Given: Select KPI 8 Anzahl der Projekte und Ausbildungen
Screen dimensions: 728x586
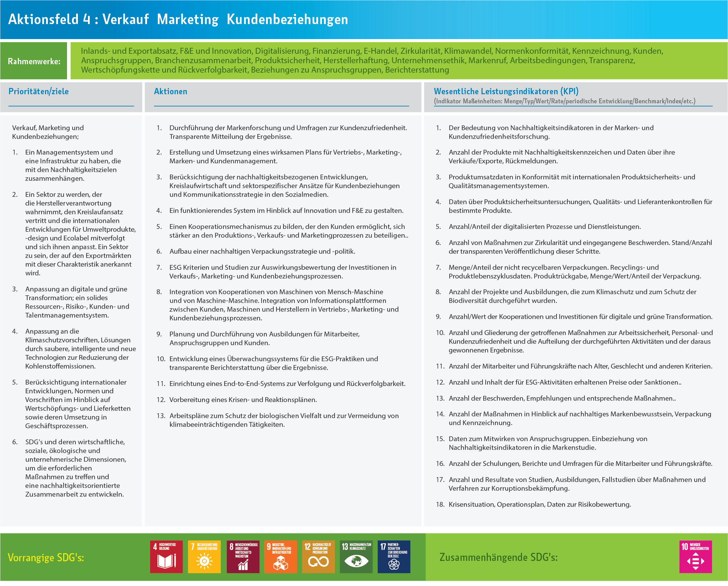Looking at the screenshot, I should click(566, 296).
